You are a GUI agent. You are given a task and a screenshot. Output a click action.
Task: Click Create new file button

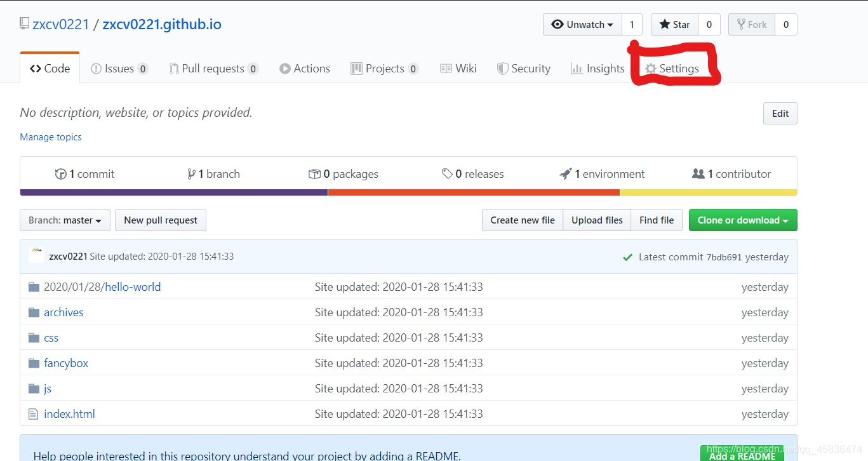(x=523, y=220)
